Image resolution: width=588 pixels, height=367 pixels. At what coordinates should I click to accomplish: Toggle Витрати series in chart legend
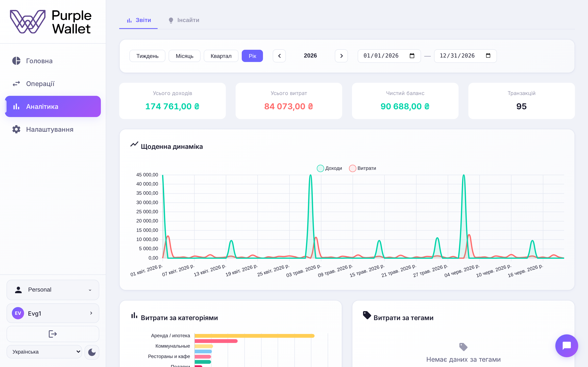click(x=362, y=168)
